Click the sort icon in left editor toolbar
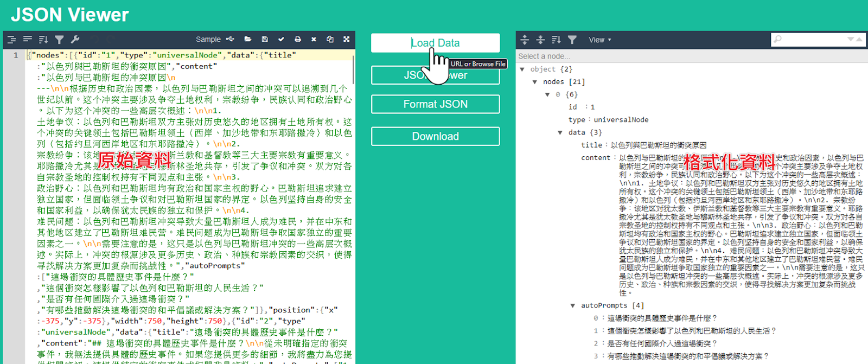Image resolution: width=868 pixels, height=364 pixels. tap(43, 40)
